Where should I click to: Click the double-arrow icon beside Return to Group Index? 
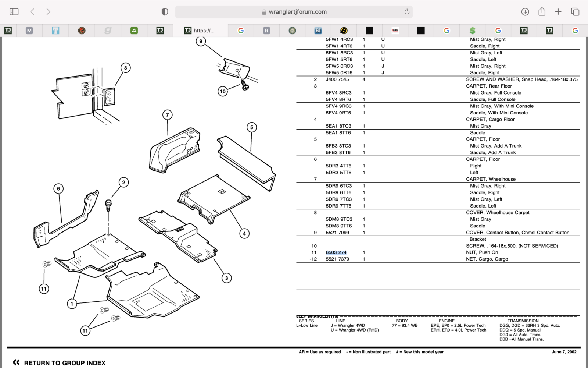click(16, 362)
